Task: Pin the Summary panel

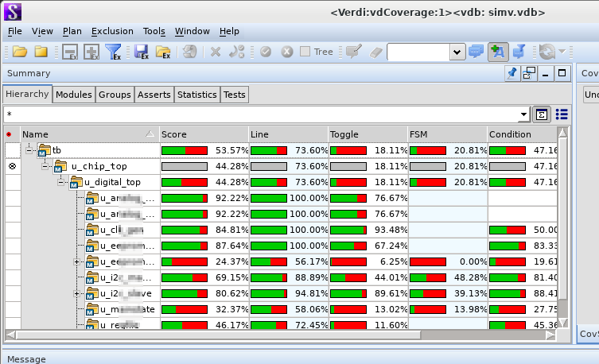Action: coord(513,73)
